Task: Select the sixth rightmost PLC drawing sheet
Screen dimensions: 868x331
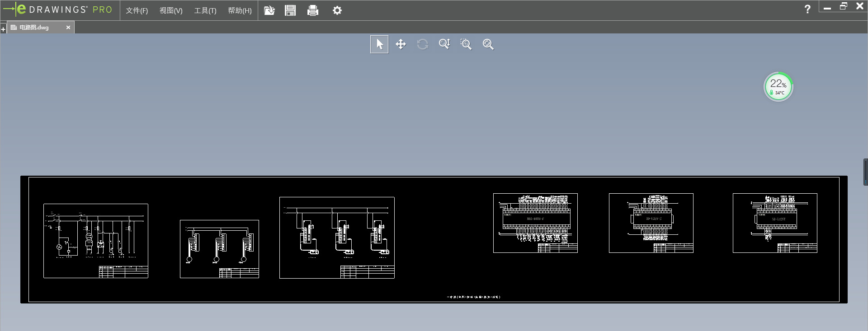Action: [x=775, y=223]
